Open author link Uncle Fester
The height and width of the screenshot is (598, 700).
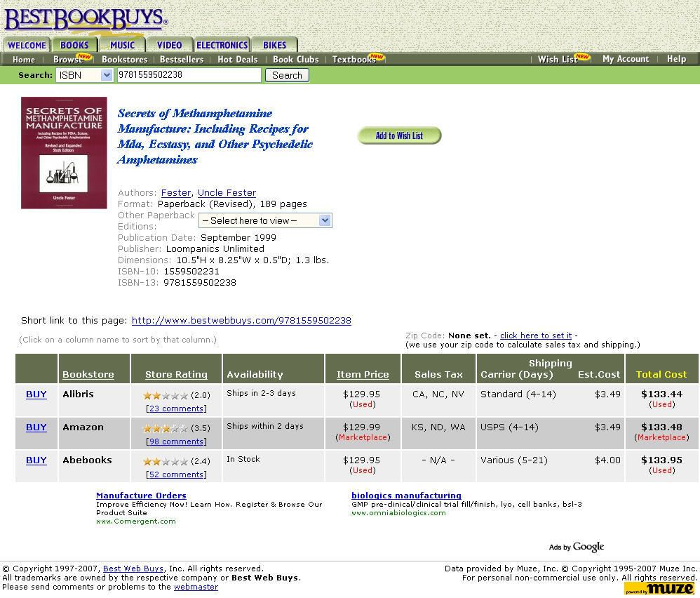tap(227, 192)
